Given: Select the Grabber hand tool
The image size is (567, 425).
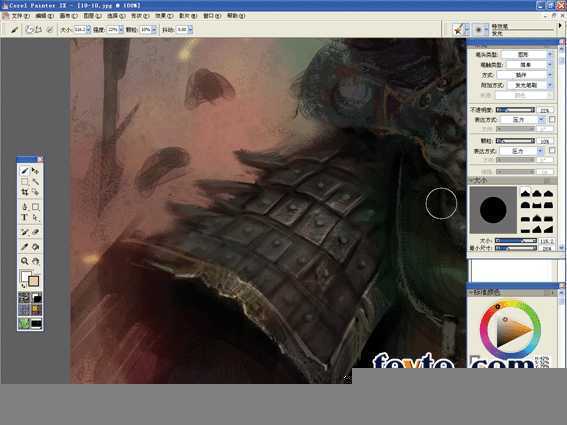Looking at the screenshot, I should pyautogui.click(x=35, y=261).
